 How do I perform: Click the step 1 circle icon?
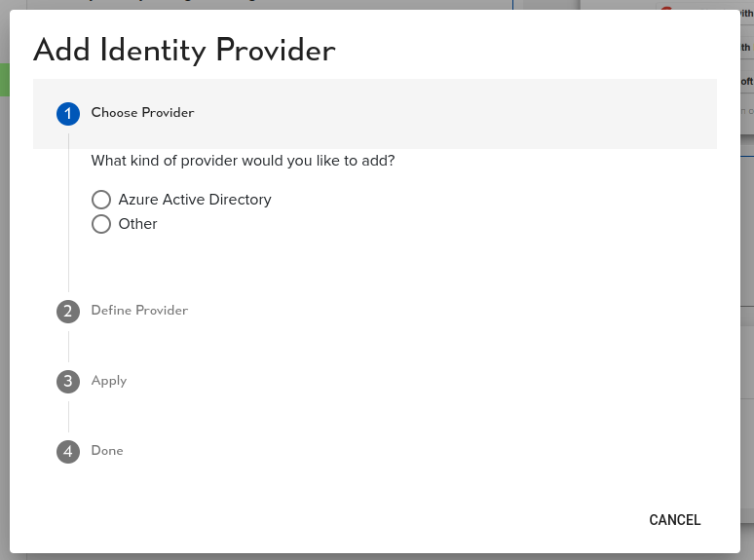(x=68, y=114)
